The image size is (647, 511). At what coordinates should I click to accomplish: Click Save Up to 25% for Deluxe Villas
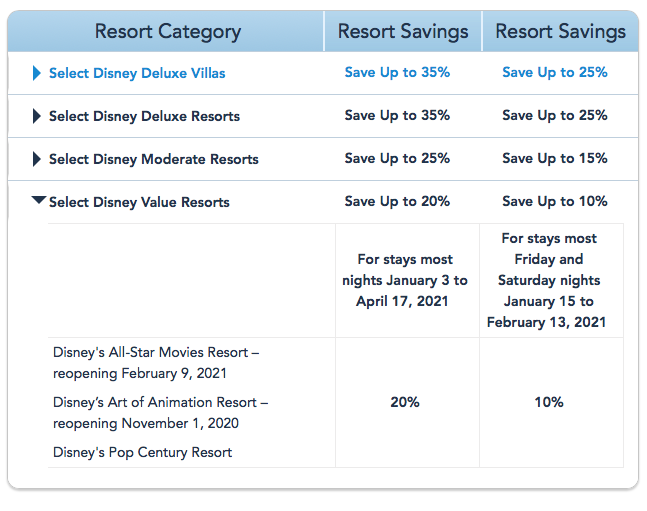pos(554,72)
